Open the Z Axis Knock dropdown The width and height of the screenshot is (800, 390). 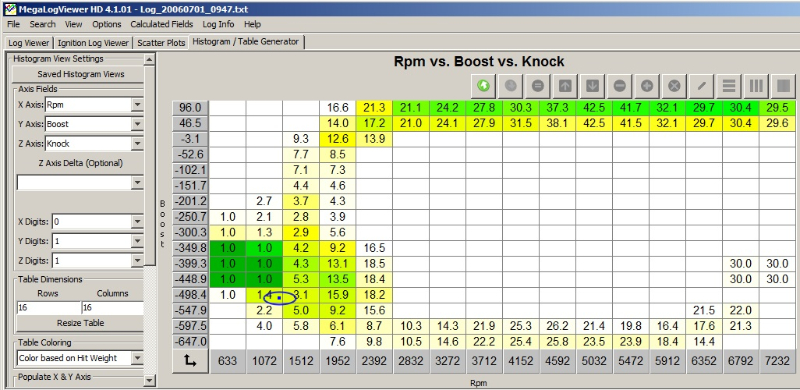pyautogui.click(x=137, y=144)
